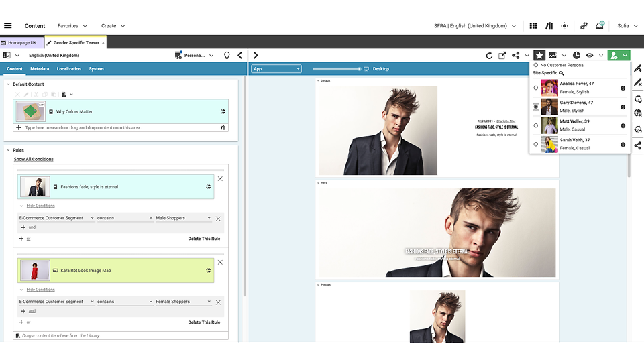The width and height of the screenshot is (644, 362).
Task: Select Matt Weller persona radio button
Action: 535,125
